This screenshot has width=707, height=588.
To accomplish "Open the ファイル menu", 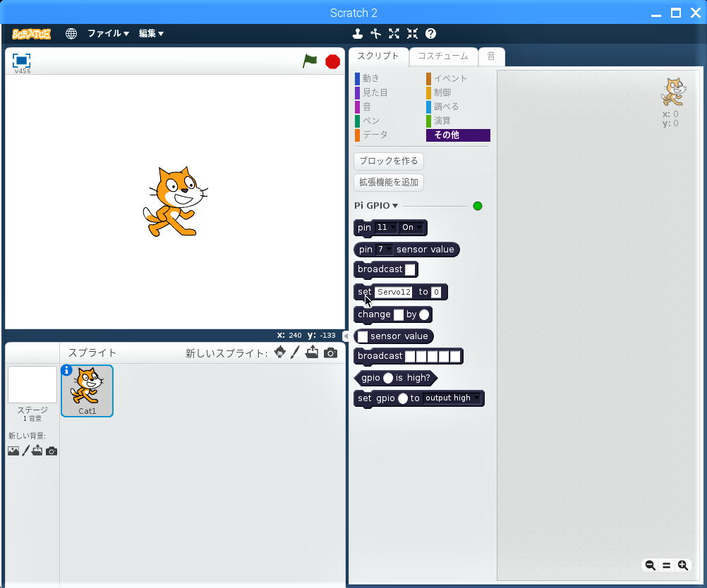I will (108, 33).
